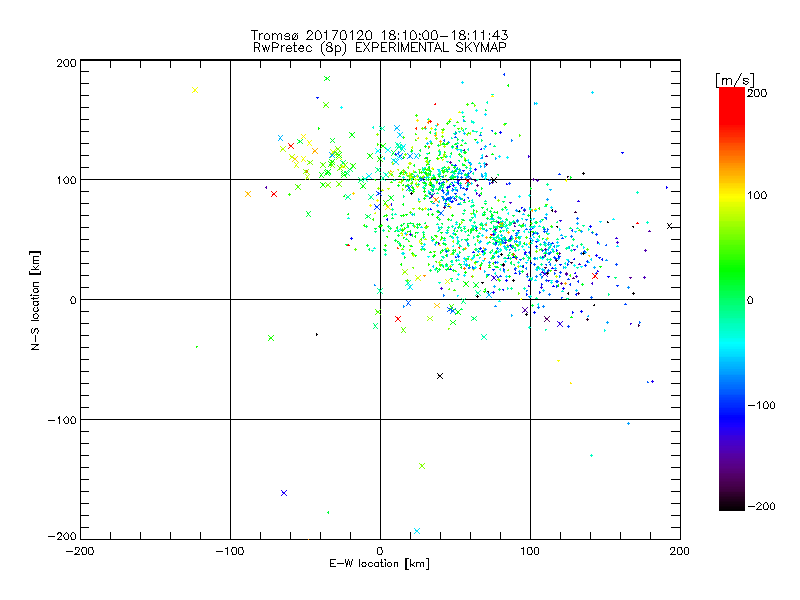Image resolution: width=800 pixels, height=600 pixels.
Task: Pick the black bottom end of the colorbar
Action: point(732,504)
